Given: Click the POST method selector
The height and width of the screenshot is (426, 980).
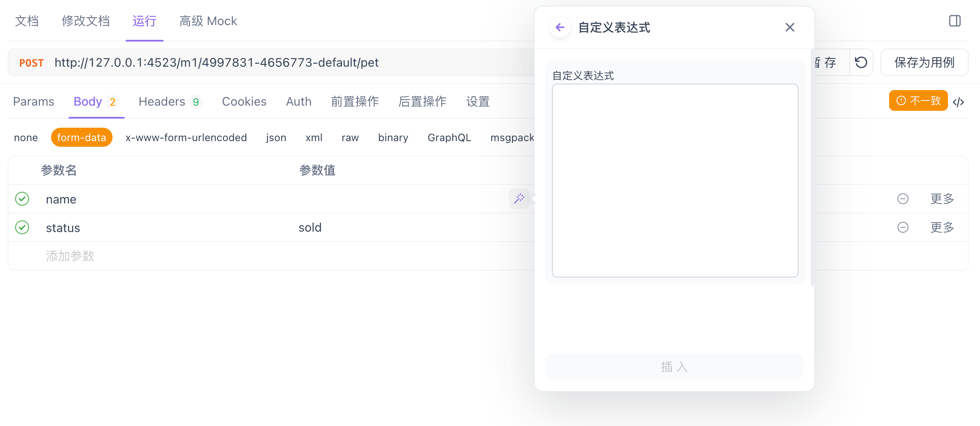Looking at the screenshot, I should 31,62.
